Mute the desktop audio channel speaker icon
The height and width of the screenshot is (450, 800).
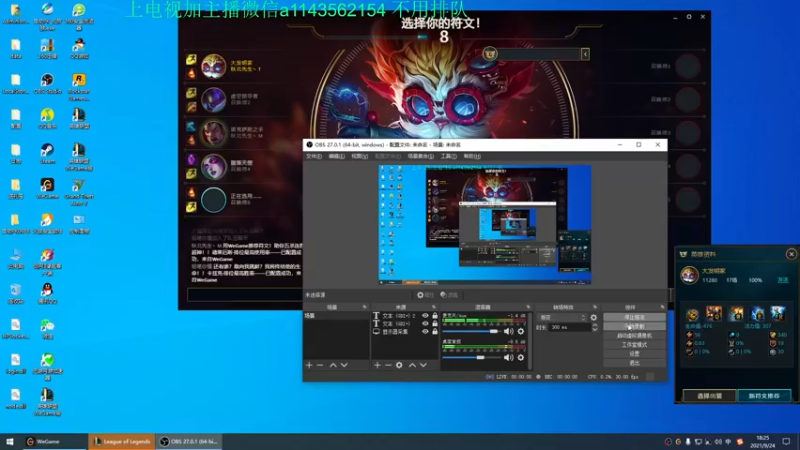coord(509,358)
